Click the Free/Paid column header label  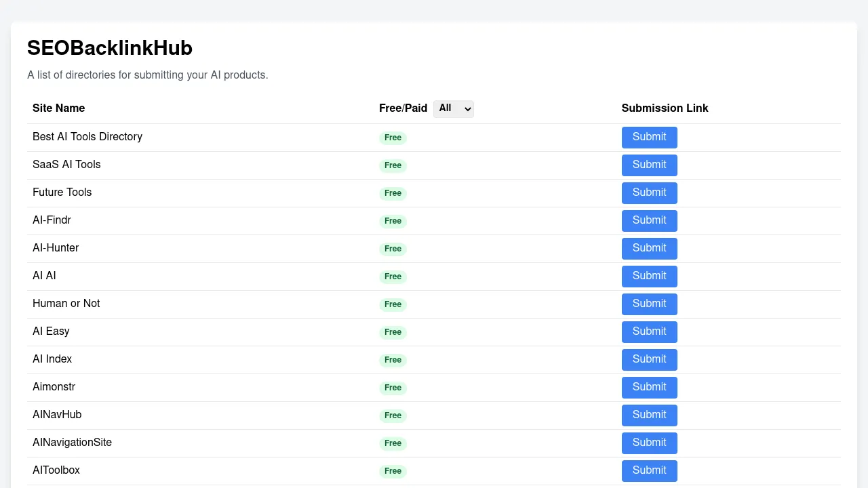(403, 108)
